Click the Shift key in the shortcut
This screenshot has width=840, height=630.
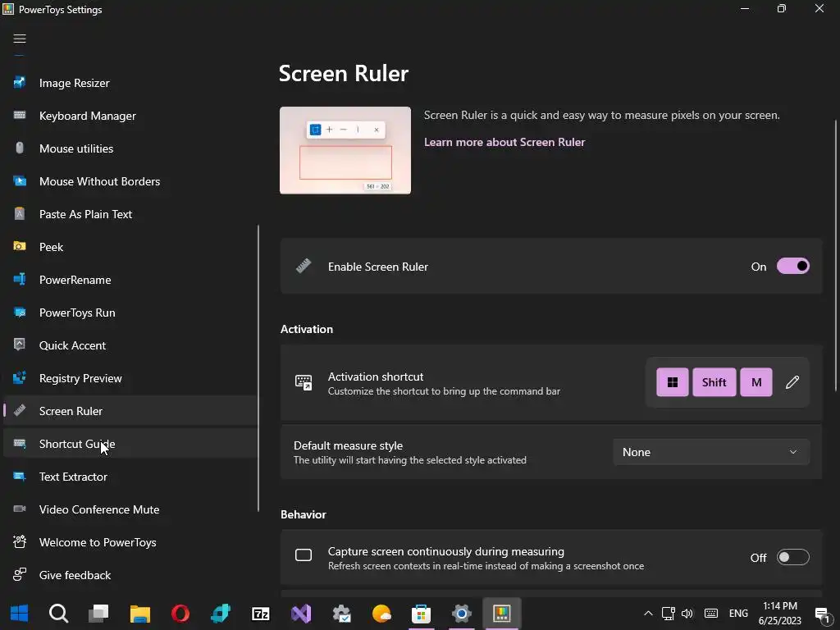coord(714,382)
